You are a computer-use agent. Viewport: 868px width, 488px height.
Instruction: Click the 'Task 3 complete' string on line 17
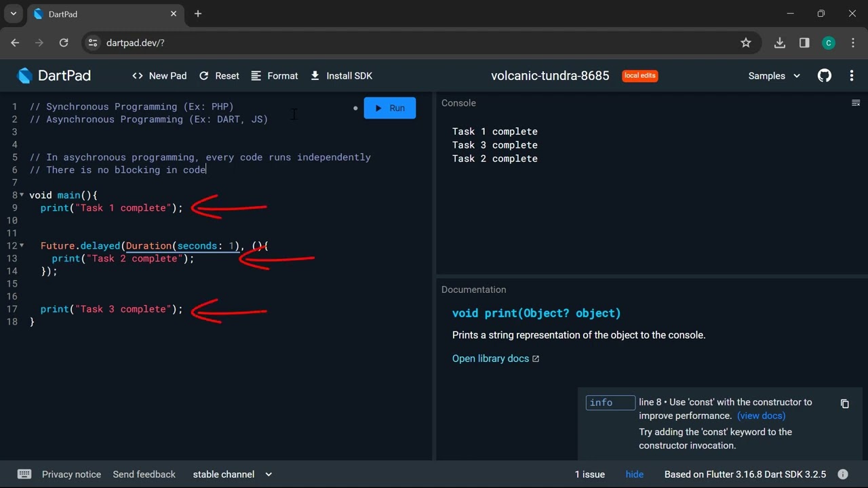click(123, 309)
